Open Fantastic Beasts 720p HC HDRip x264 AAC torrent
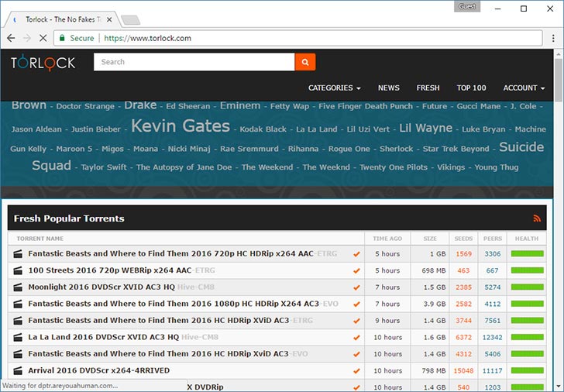The image size is (564, 392). (182, 253)
